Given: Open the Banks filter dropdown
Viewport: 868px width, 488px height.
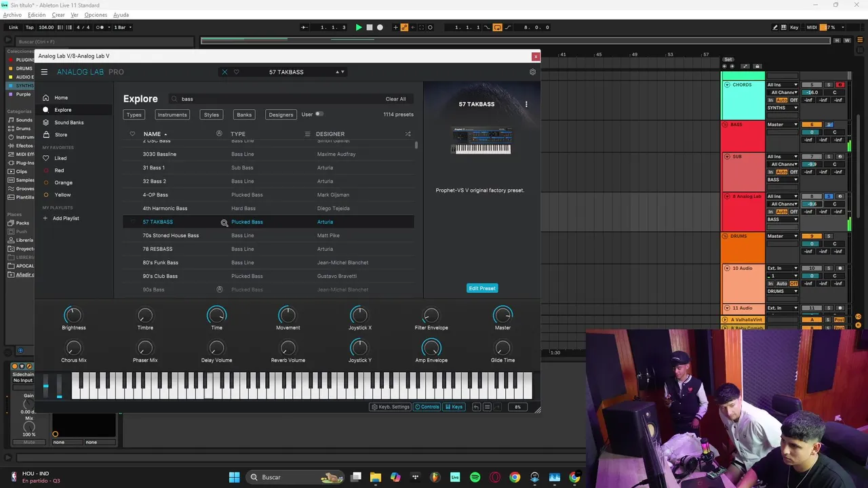Looking at the screenshot, I should coord(244,115).
